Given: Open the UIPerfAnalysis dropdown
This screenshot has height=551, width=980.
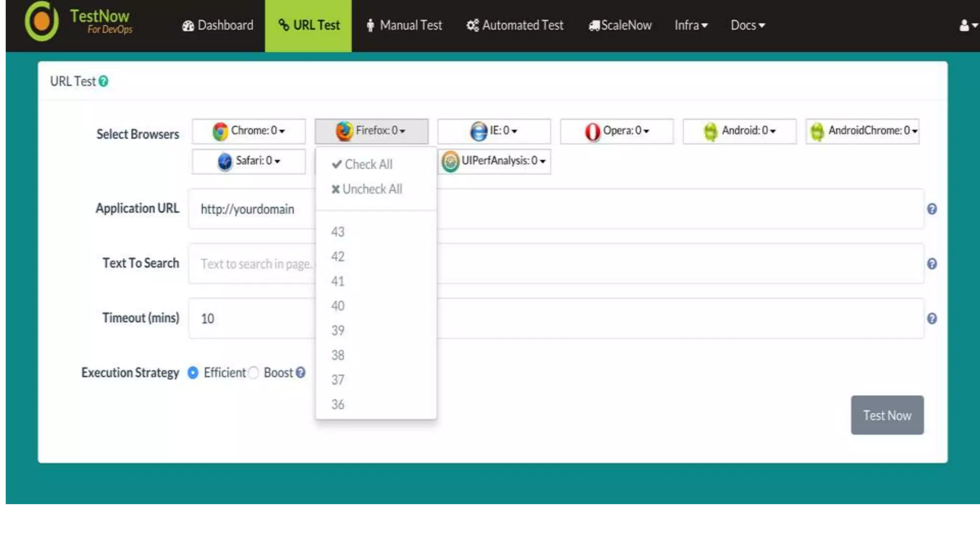Looking at the screenshot, I should point(495,161).
